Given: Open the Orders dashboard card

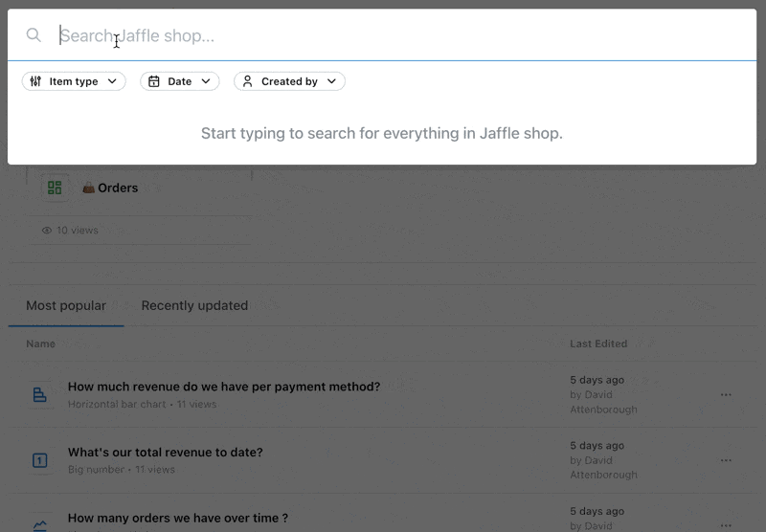Looking at the screenshot, I should point(139,205).
